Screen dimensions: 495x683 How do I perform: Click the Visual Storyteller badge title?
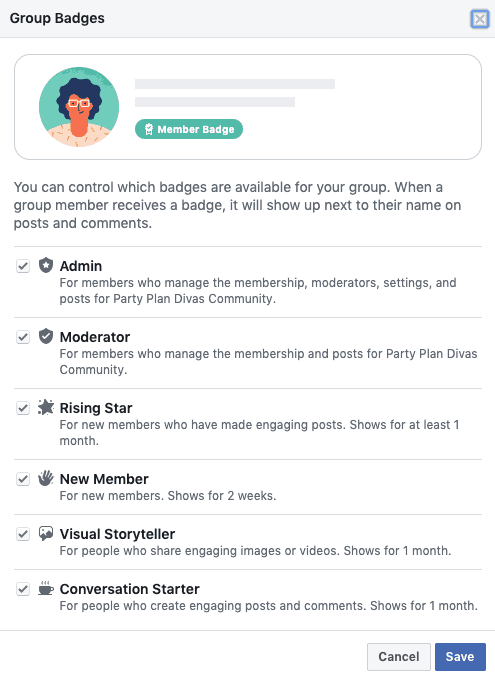point(117,534)
